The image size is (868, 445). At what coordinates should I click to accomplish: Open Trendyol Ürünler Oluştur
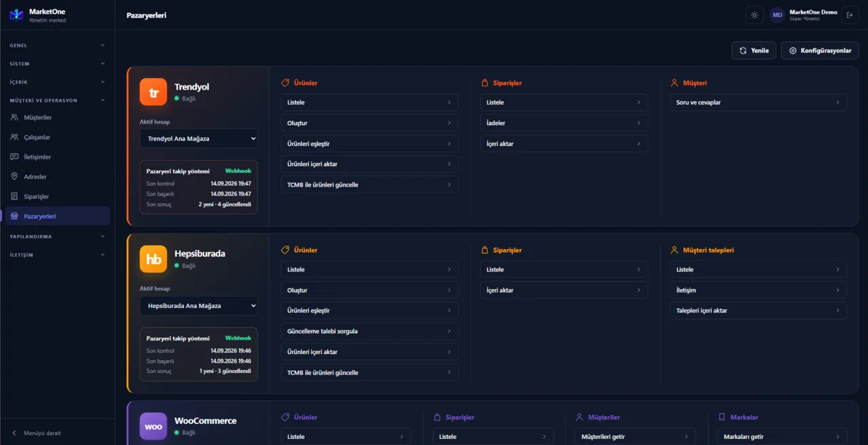[x=370, y=123]
